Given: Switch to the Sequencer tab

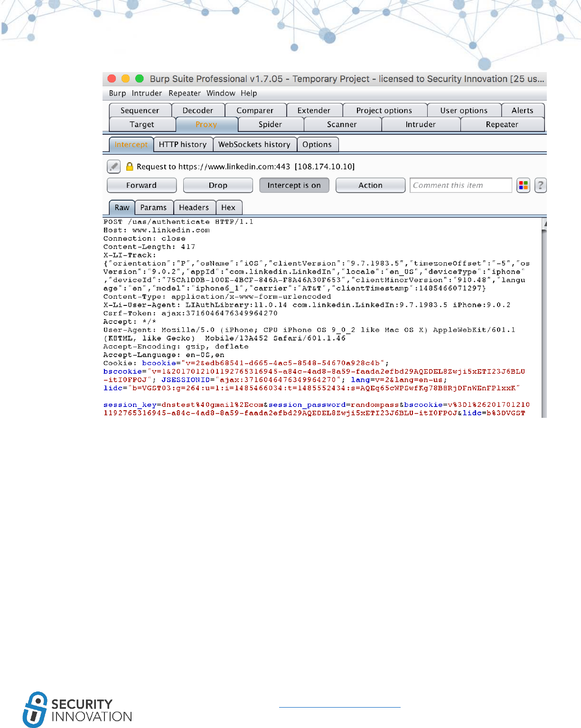Looking at the screenshot, I should (140, 111).
